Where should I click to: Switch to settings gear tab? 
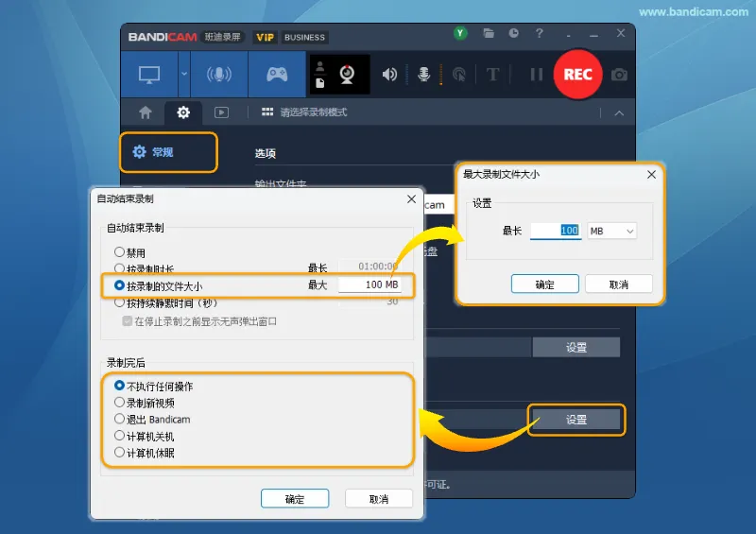tap(183, 112)
